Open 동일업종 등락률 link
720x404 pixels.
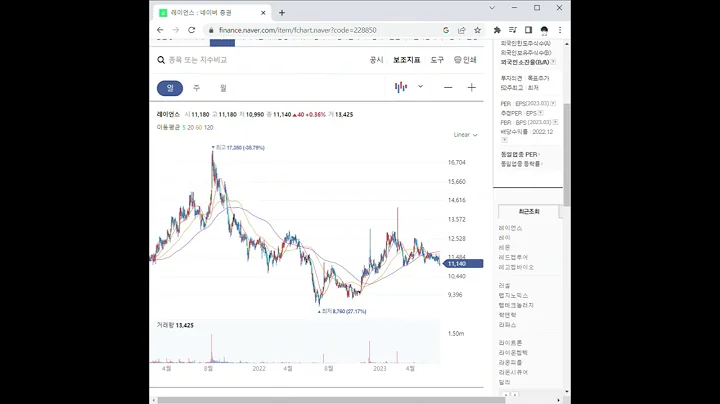click(521, 163)
